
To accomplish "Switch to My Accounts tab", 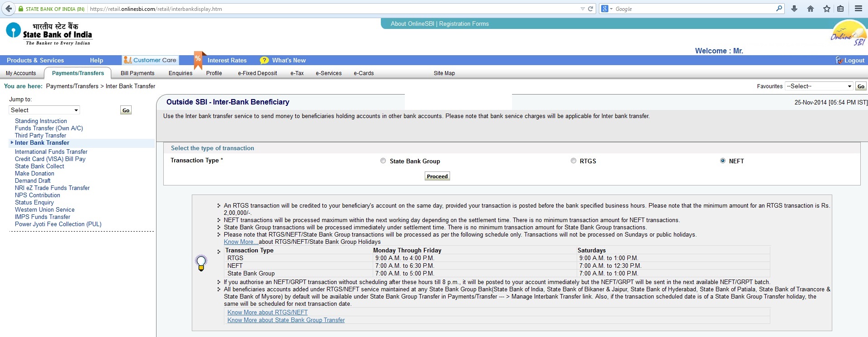I will click(21, 73).
